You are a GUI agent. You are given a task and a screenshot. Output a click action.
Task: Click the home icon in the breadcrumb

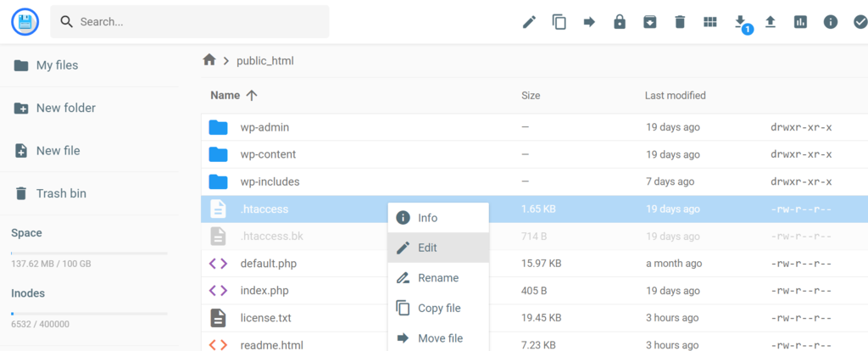coord(209,60)
